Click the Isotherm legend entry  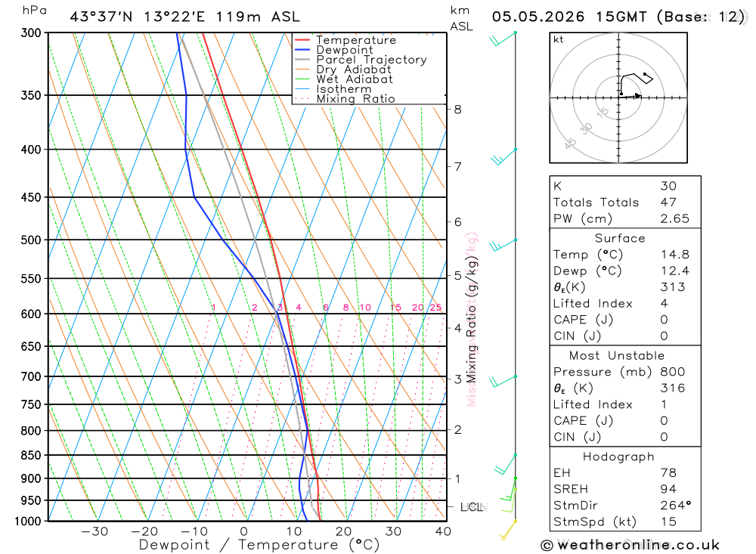344,89
